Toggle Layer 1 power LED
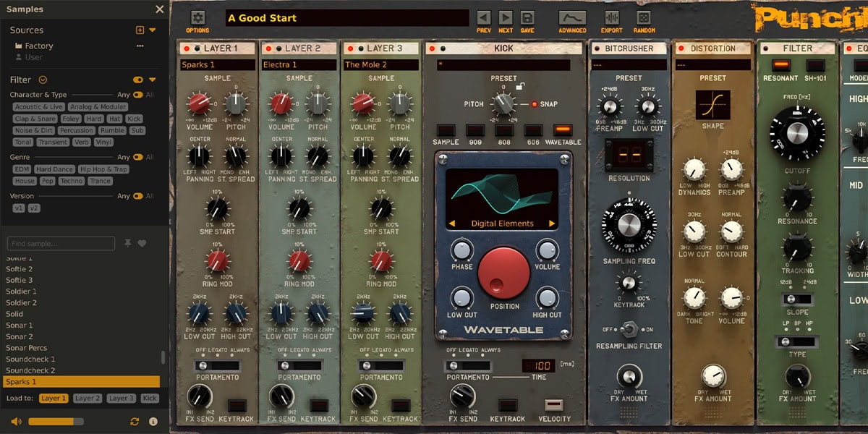 [187, 48]
